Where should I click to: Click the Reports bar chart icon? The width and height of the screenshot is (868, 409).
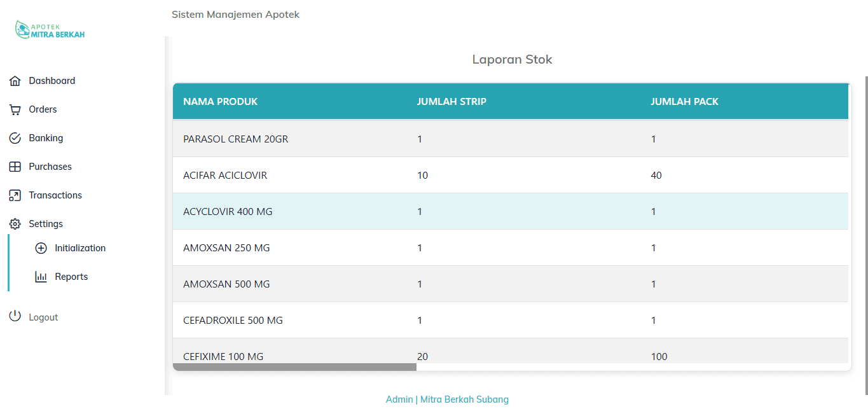tap(41, 277)
